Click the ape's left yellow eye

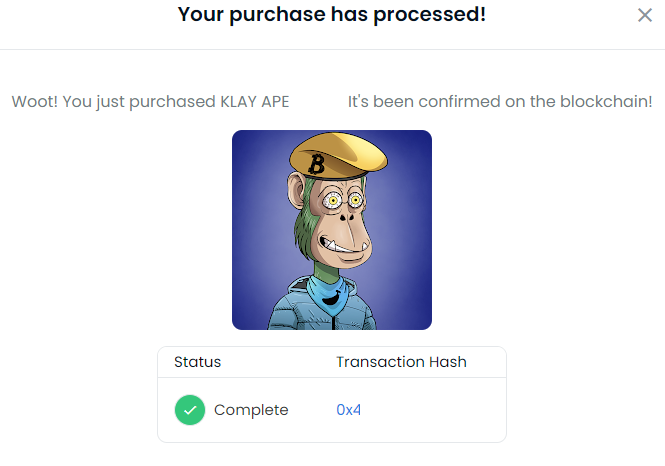(x=332, y=201)
